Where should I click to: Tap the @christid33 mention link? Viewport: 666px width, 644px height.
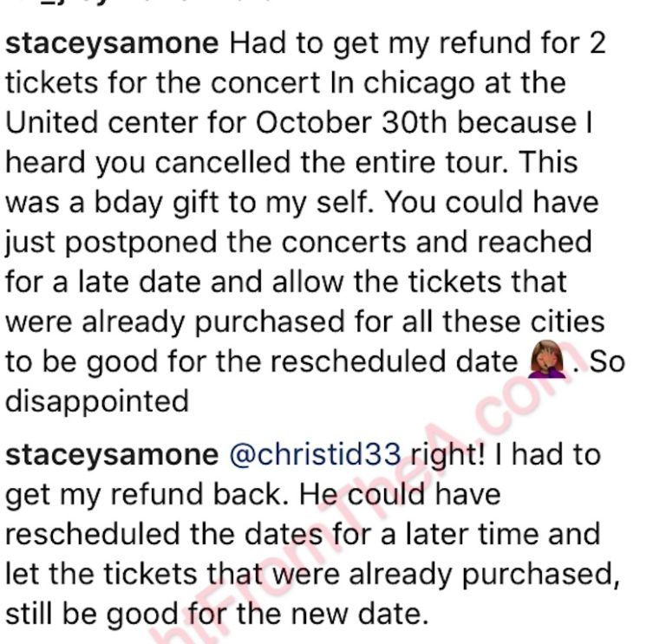[x=317, y=454]
